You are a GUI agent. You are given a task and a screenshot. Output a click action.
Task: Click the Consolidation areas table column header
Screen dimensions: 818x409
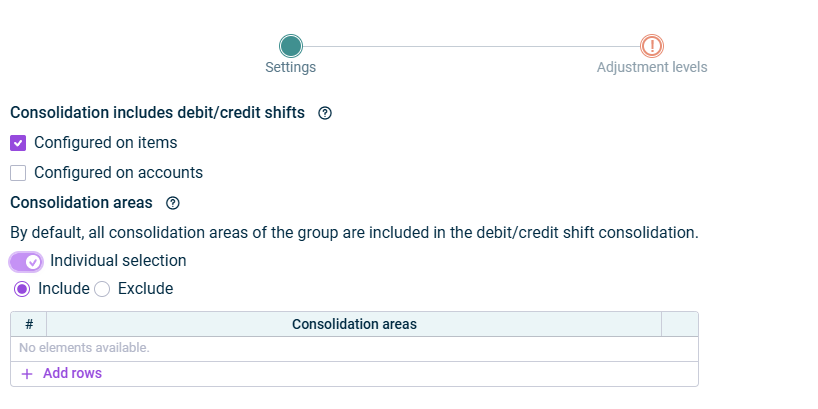point(354,324)
